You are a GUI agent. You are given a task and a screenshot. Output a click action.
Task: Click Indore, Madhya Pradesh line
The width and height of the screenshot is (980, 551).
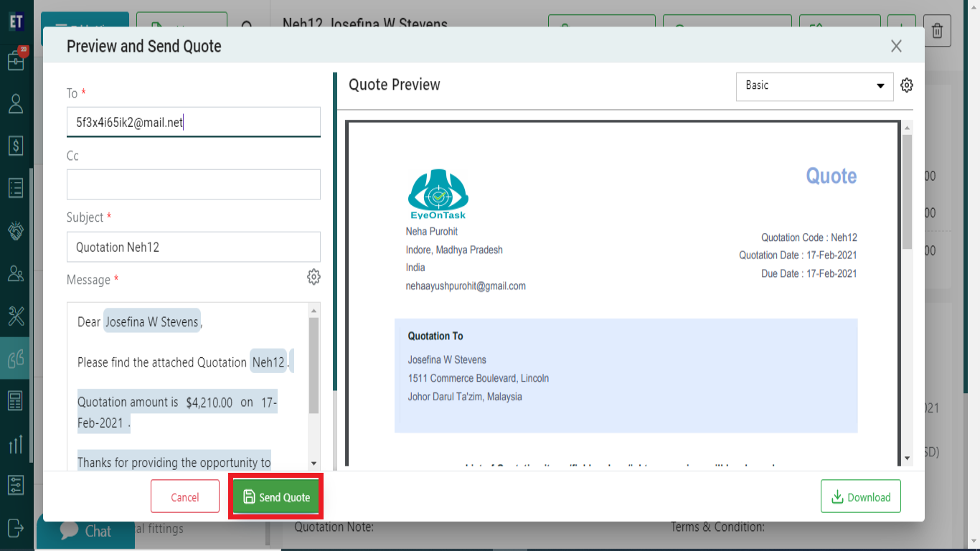coord(454,250)
